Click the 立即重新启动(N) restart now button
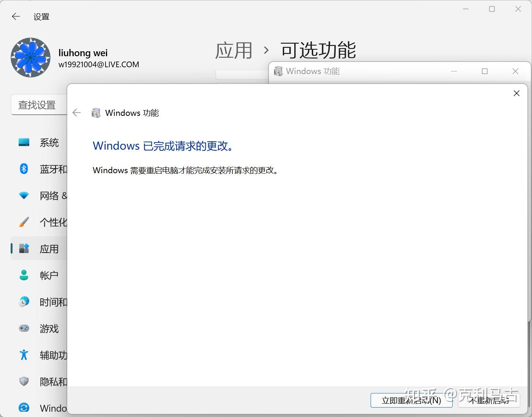Screen dimensions: 532x417 (412, 400)
